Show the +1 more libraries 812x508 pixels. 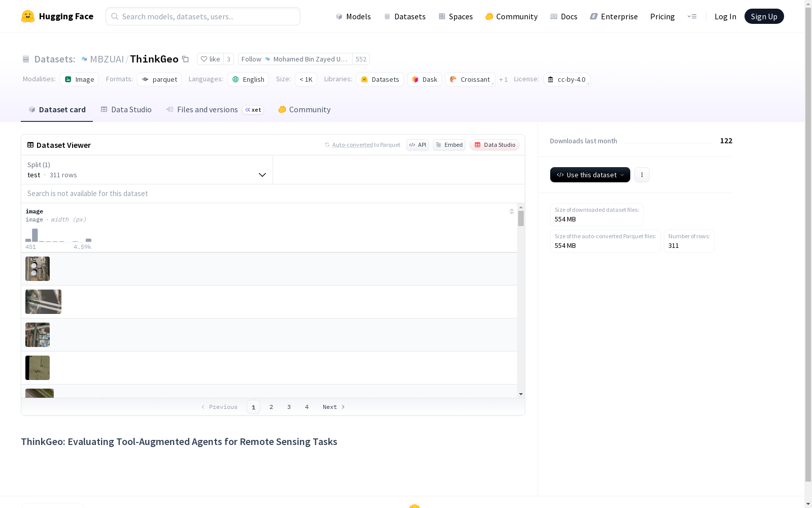[x=503, y=79]
